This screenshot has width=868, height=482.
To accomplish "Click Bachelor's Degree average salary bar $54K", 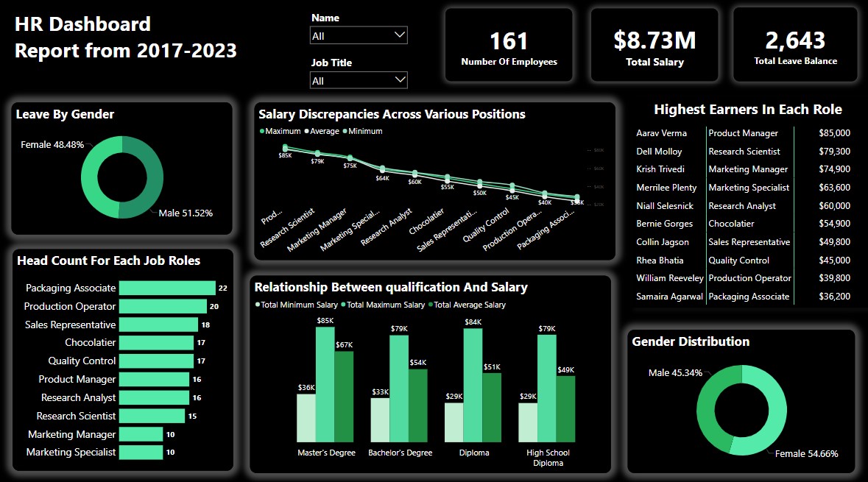I will pyautogui.click(x=418, y=405).
